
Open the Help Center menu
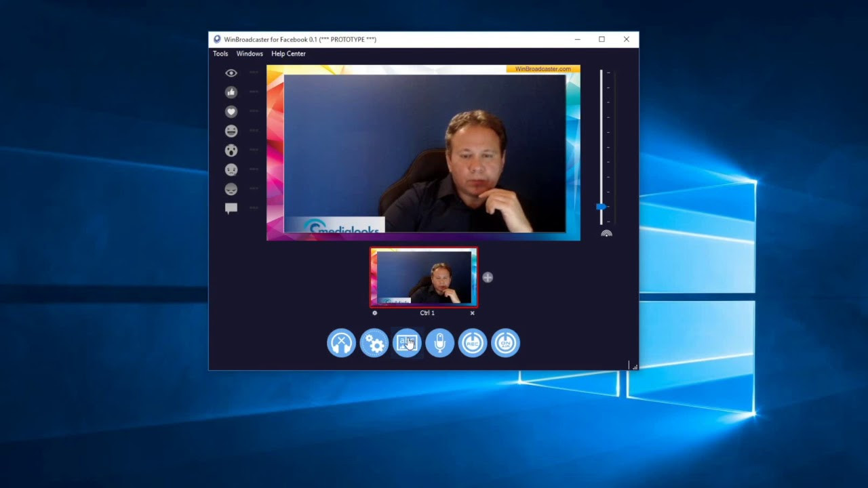point(288,54)
